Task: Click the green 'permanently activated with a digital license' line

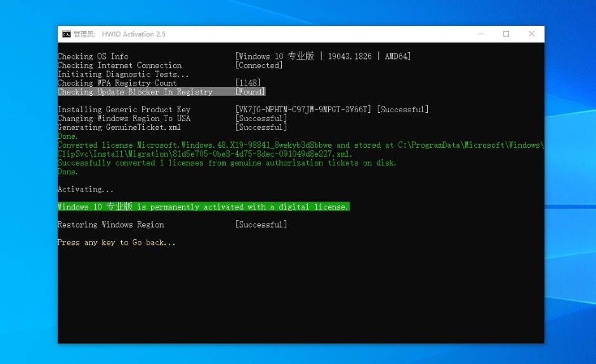Action: pyautogui.click(x=203, y=207)
